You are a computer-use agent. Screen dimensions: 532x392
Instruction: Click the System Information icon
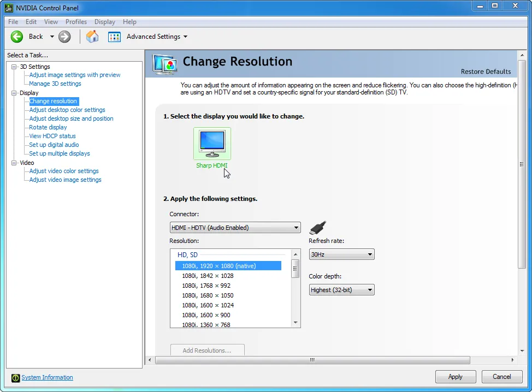[16, 377]
